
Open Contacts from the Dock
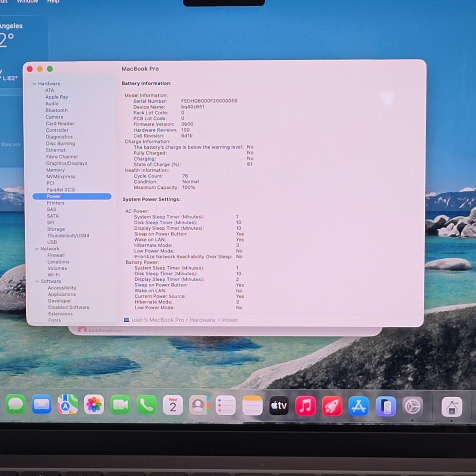click(199, 405)
